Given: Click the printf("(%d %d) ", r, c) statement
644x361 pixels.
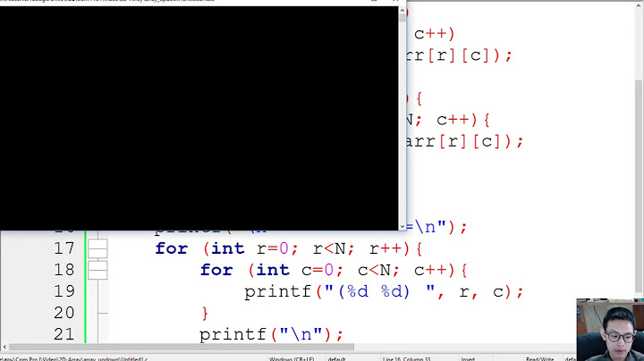Looking at the screenshot, I should point(384,291).
